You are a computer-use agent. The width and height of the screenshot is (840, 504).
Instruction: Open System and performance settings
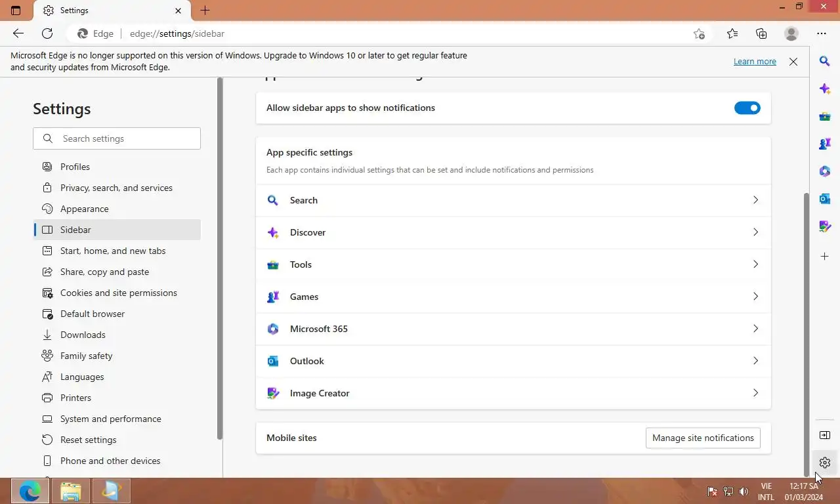117,419
